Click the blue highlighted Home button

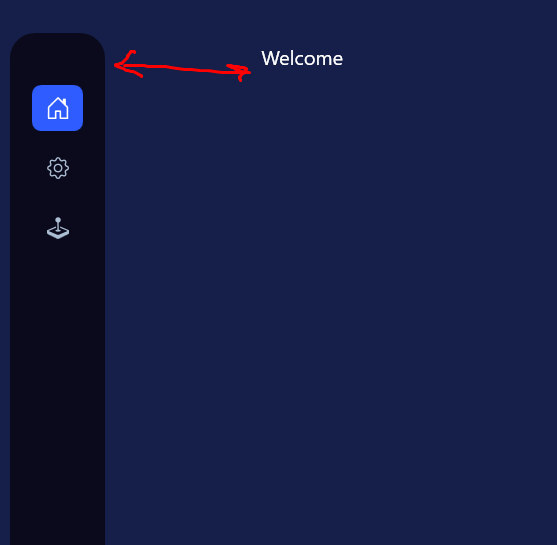point(58,108)
